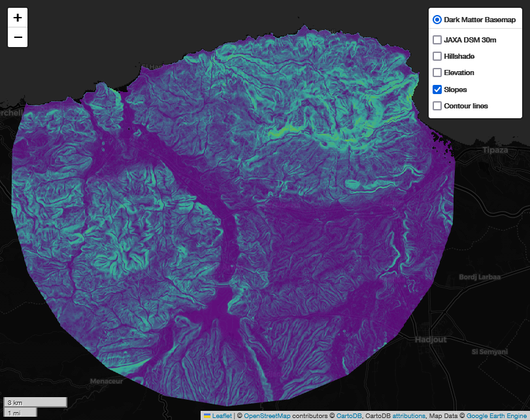Select the Dark Matter Basemap radio button
The height and width of the screenshot is (420, 530).
437,20
